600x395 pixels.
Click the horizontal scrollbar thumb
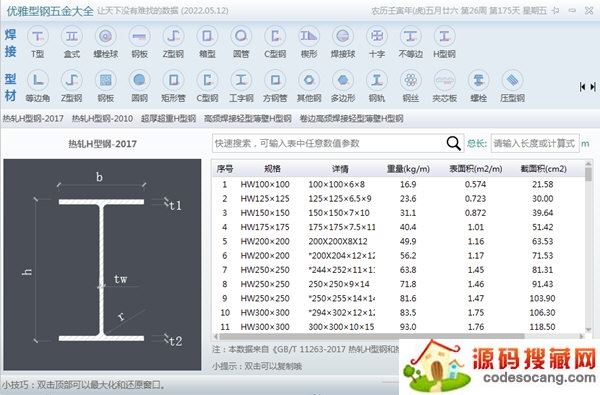click(371, 336)
